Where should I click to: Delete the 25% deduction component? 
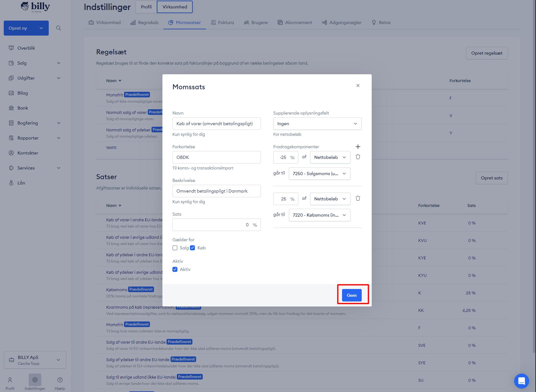tap(358, 198)
